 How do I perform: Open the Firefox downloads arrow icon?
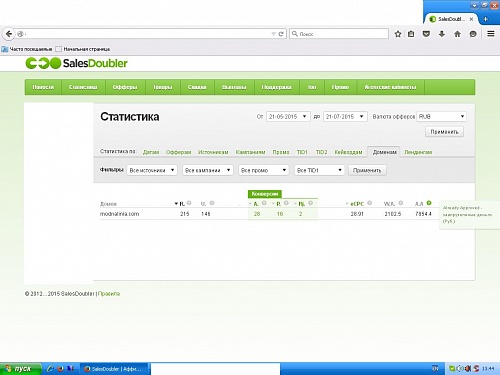pos(442,34)
